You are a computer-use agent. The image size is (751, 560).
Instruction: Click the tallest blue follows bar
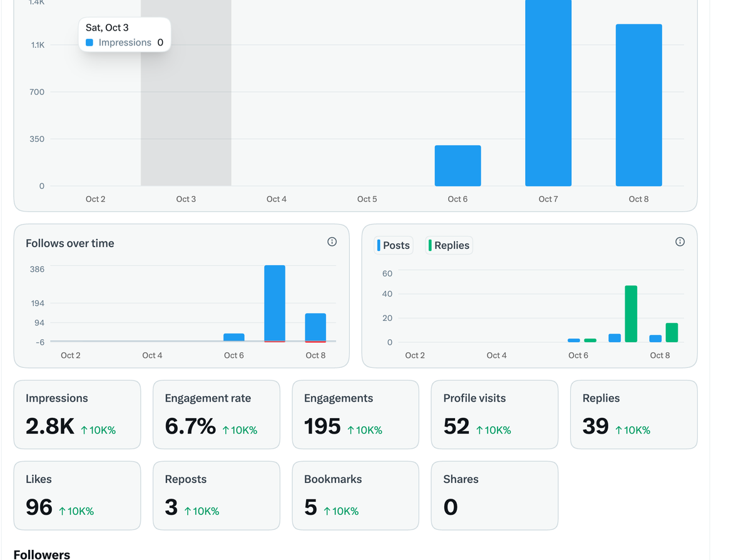coord(275,303)
